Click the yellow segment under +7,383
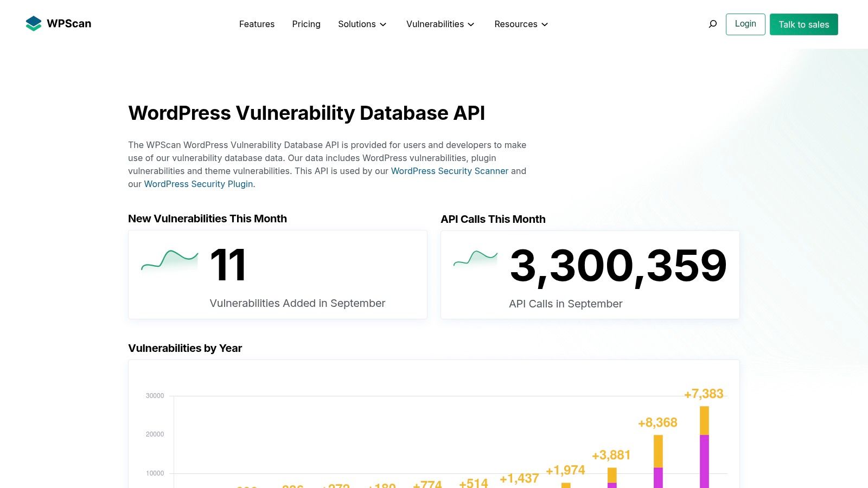The image size is (868, 488). [x=704, y=421]
